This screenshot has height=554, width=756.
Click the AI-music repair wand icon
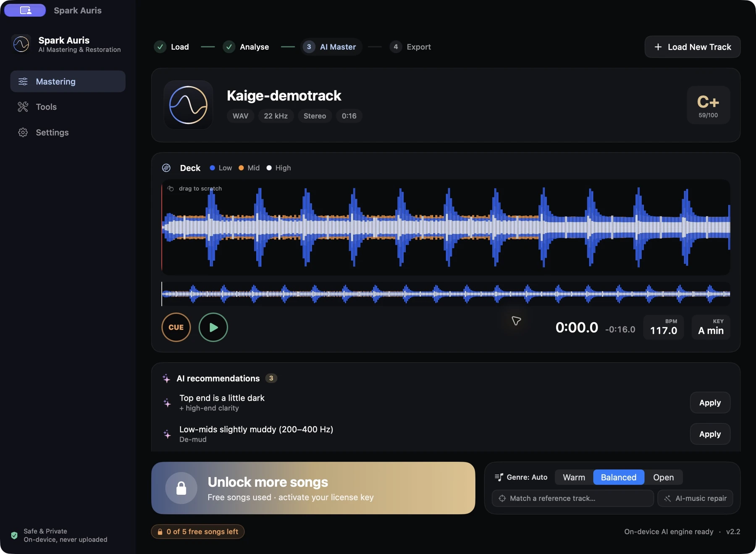pos(668,499)
